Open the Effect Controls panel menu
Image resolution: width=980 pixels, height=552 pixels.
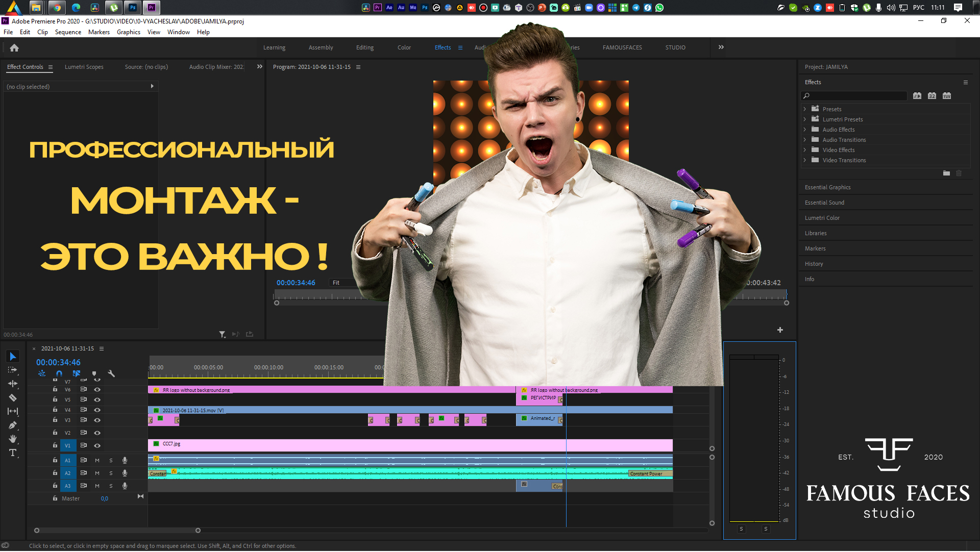pos(51,67)
